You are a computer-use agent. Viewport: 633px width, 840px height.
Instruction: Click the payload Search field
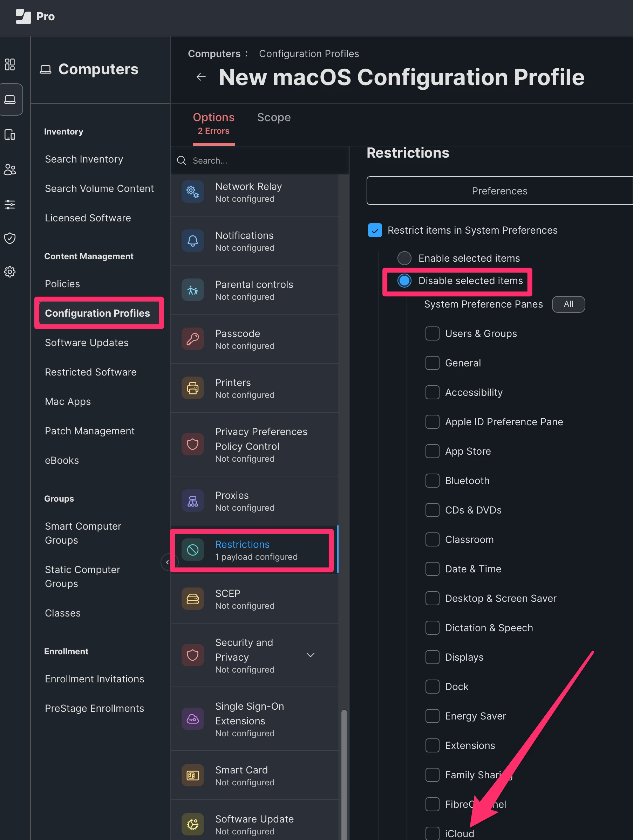tap(260, 161)
